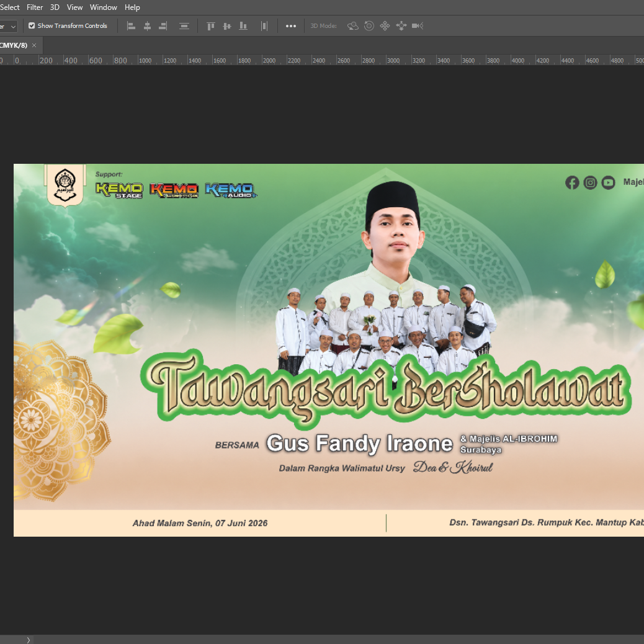Select the 3D Pan camera icon
The height and width of the screenshot is (644, 644).
coord(385,26)
